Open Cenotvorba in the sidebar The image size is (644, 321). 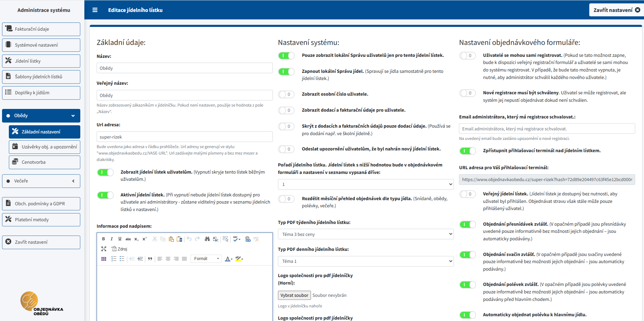45,162
